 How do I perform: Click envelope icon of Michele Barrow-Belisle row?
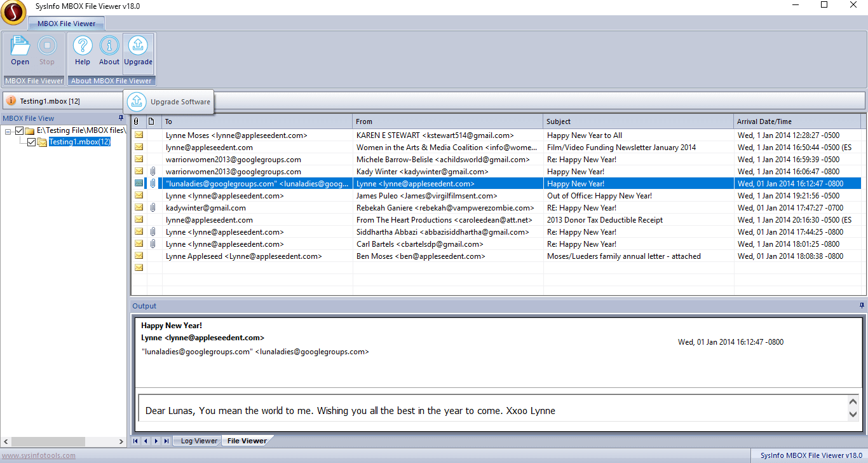(139, 159)
